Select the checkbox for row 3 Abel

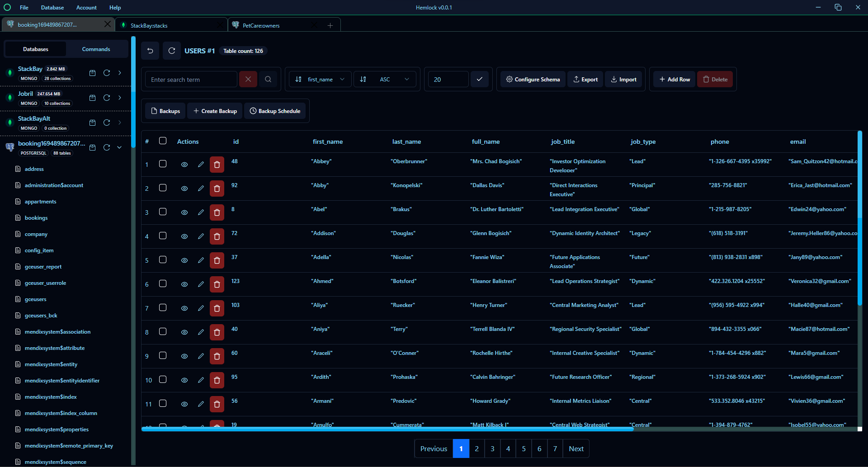pos(163,212)
